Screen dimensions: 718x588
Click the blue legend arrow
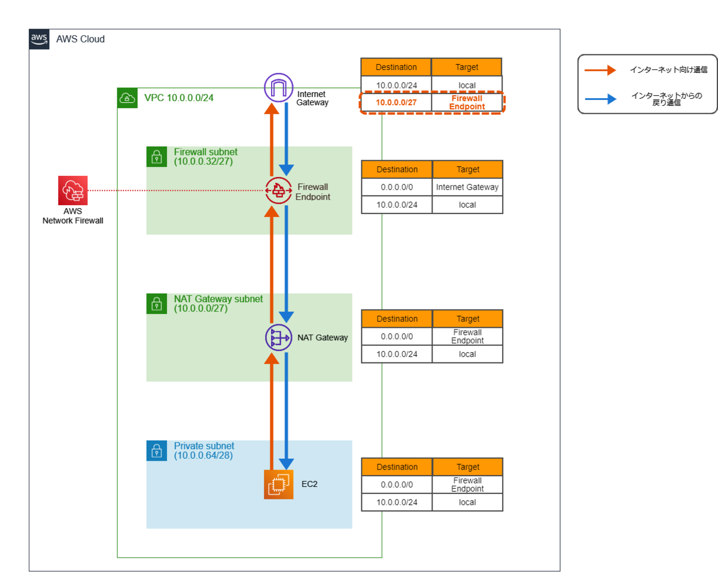[600, 99]
